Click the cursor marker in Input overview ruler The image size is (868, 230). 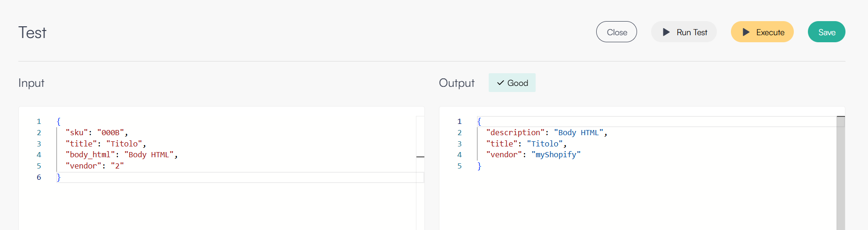(x=420, y=157)
